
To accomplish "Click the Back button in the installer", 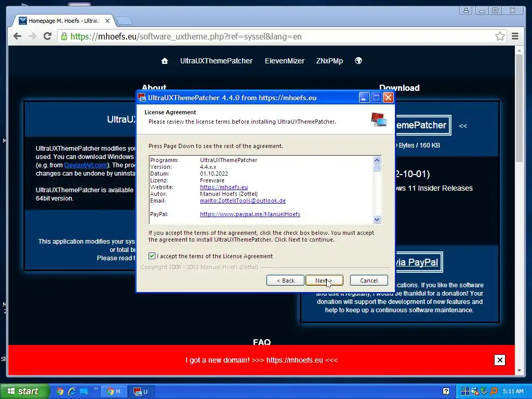I will pos(285,280).
